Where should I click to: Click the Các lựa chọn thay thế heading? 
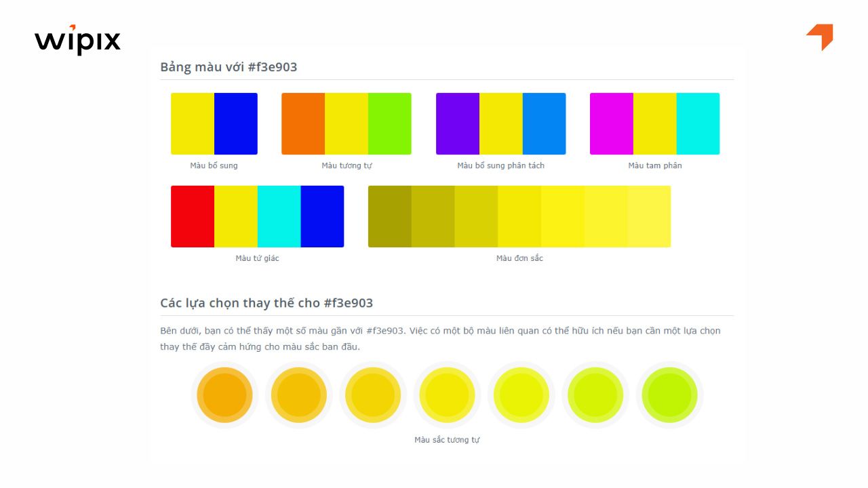[267, 303]
